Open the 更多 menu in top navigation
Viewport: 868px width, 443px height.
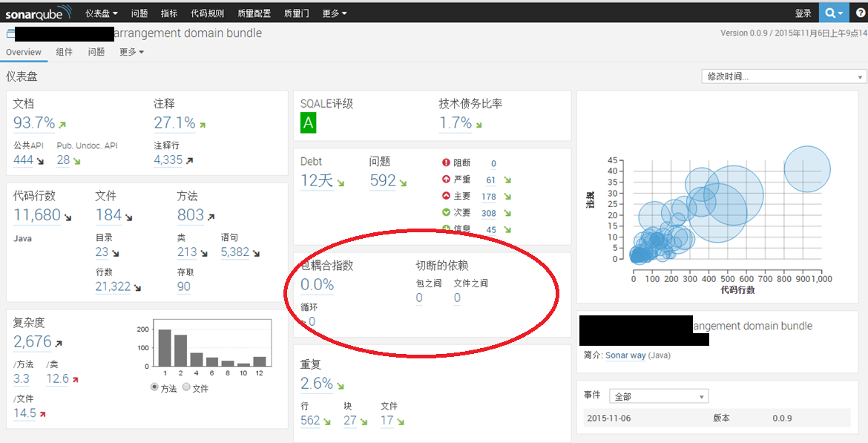pos(334,13)
